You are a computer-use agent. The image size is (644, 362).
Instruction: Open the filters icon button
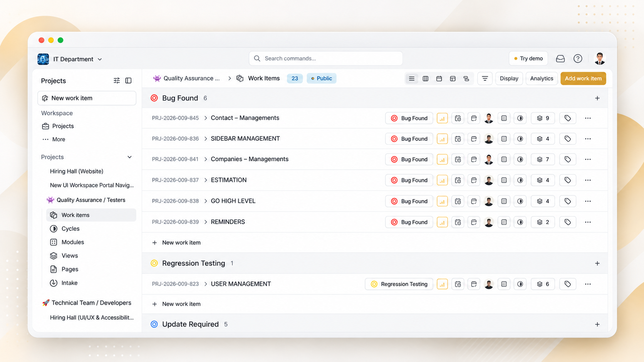(485, 78)
